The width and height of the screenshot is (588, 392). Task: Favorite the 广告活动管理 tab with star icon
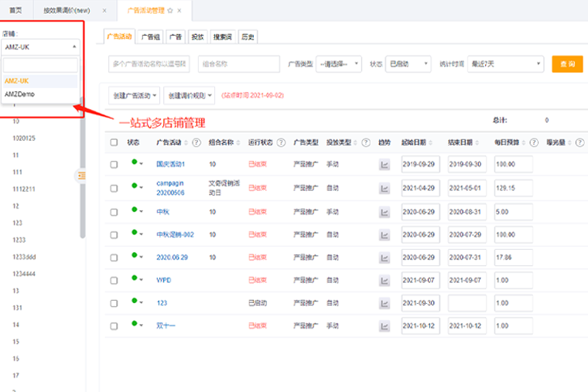pos(169,11)
